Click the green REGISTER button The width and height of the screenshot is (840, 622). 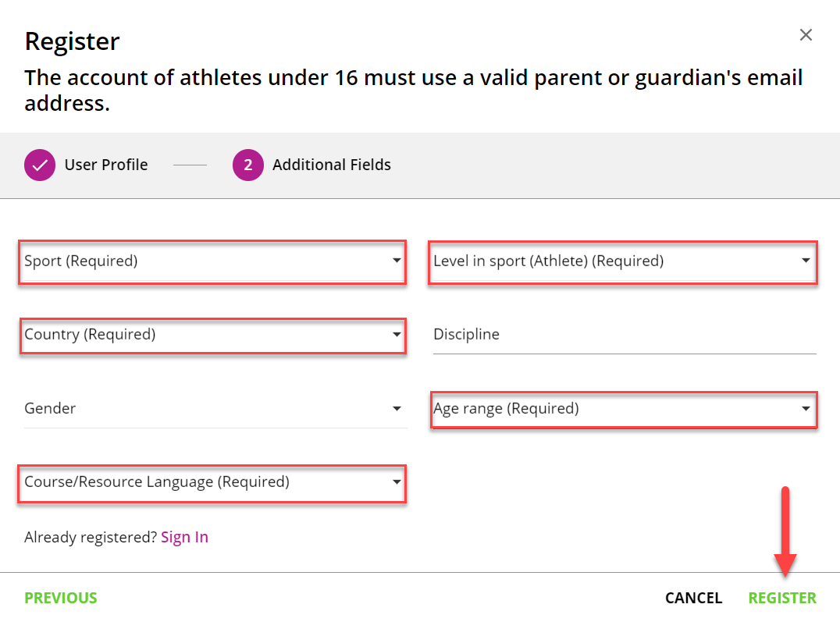782,598
